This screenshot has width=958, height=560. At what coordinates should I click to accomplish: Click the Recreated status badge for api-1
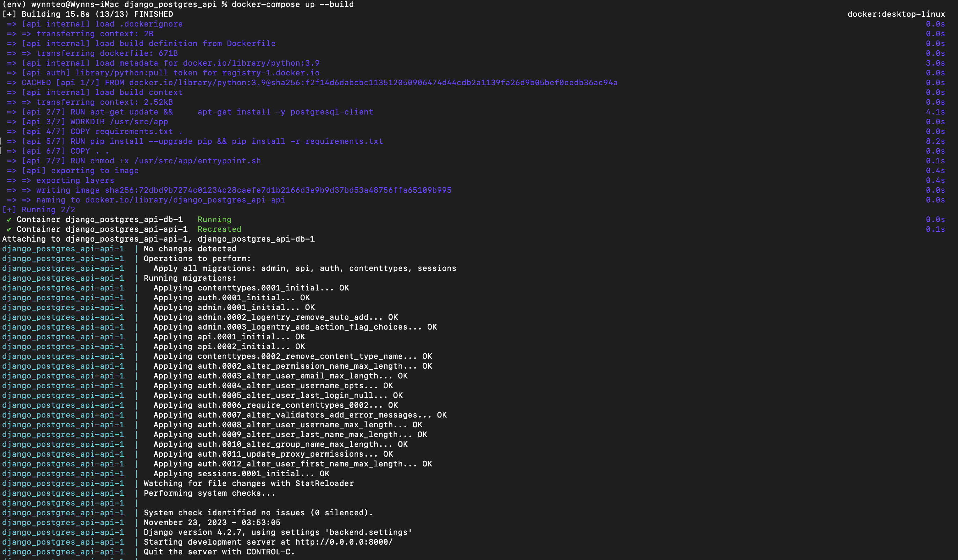[x=219, y=229]
